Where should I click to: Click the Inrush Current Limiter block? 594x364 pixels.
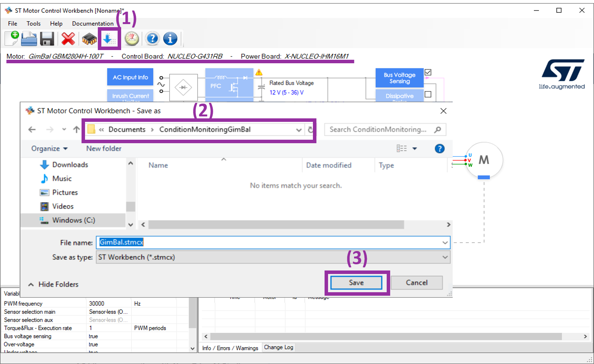[130, 95]
